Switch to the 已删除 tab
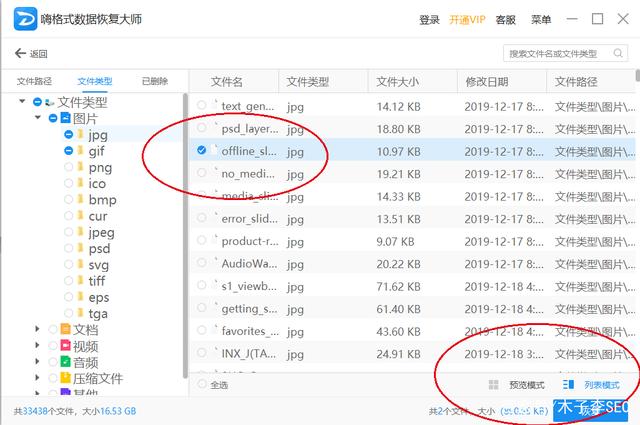Image resolution: width=640 pixels, height=425 pixels. pyautogui.click(x=155, y=81)
